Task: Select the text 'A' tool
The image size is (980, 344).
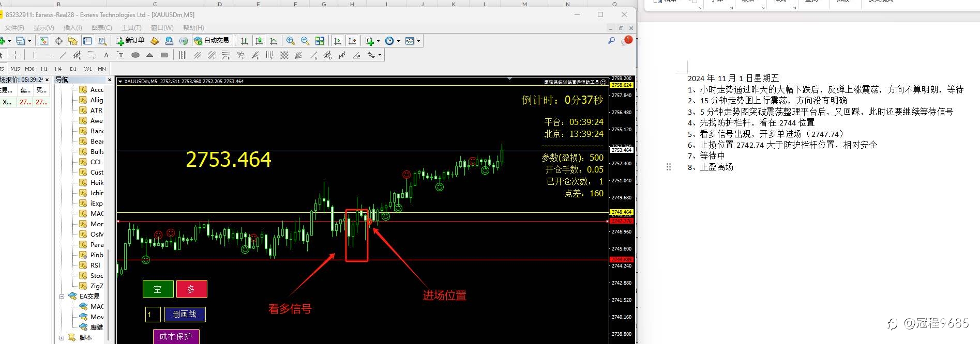Action: (x=106, y=55)
